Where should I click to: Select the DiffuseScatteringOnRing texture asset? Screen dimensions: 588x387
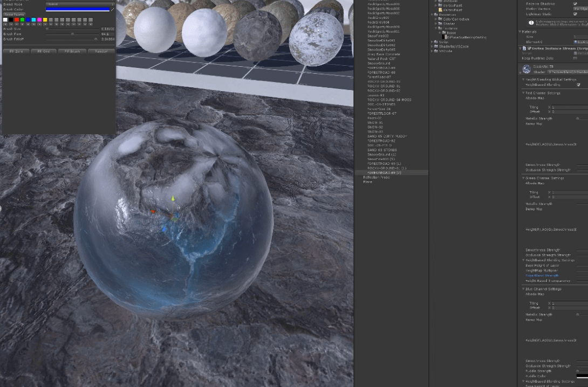tap(464, 37)
